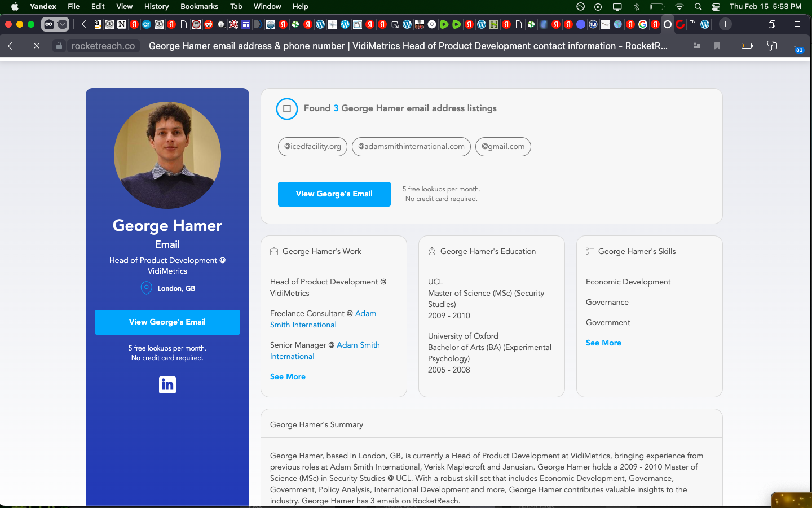Image resolution: width=812 pixels, height=508 pixels.
Task: Enable reader mode icon
Action: coord(697,46)
